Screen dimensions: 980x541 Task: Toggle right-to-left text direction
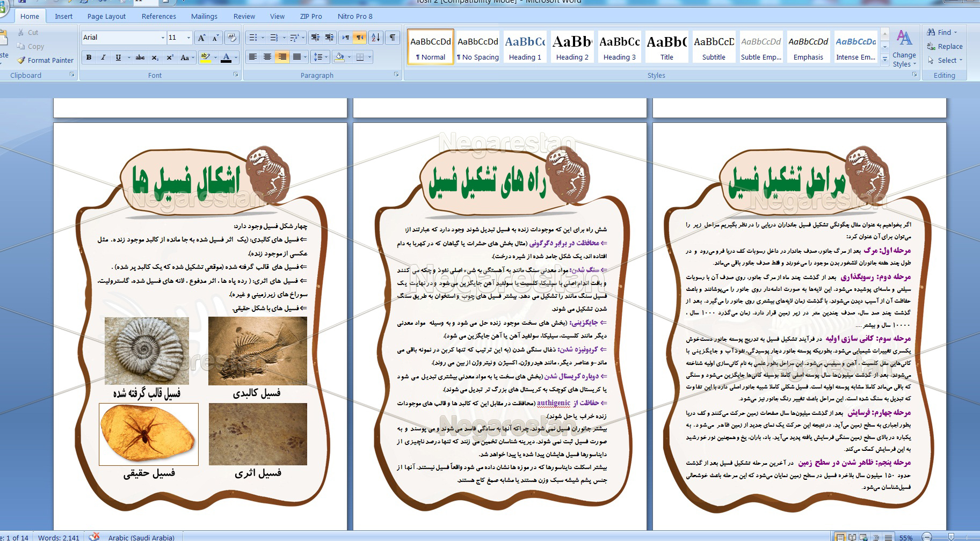(360, 38)
